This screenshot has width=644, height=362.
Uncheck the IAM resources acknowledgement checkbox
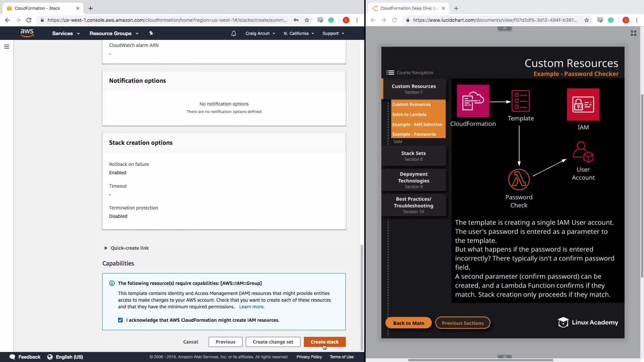[x=120, y=320]
